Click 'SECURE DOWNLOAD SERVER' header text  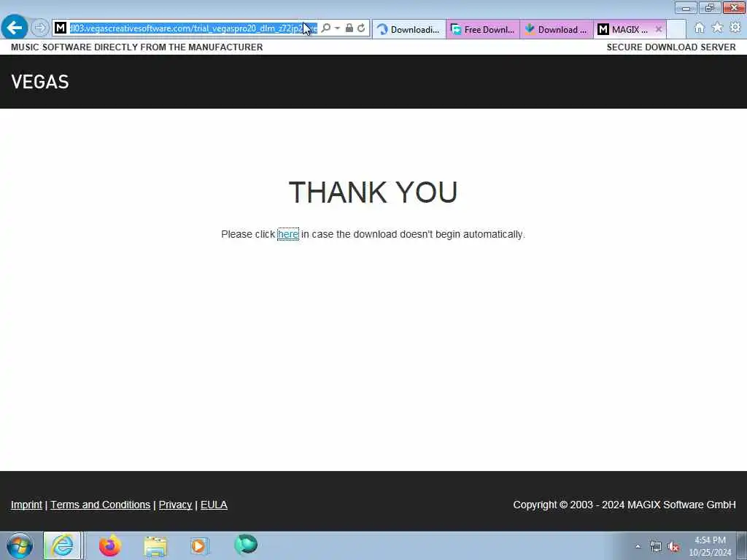point(671,47)
